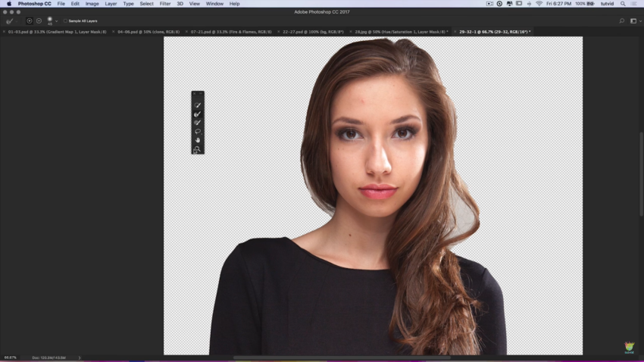Screen dimensions: 644x362
Task: Click the Time Machine clock icon
Action: (499, 4)
